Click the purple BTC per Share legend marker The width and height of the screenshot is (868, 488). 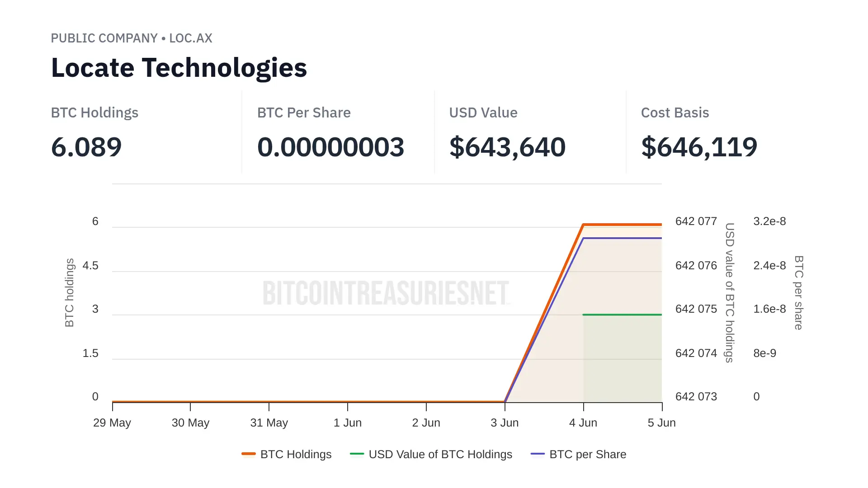coord(538,454)
